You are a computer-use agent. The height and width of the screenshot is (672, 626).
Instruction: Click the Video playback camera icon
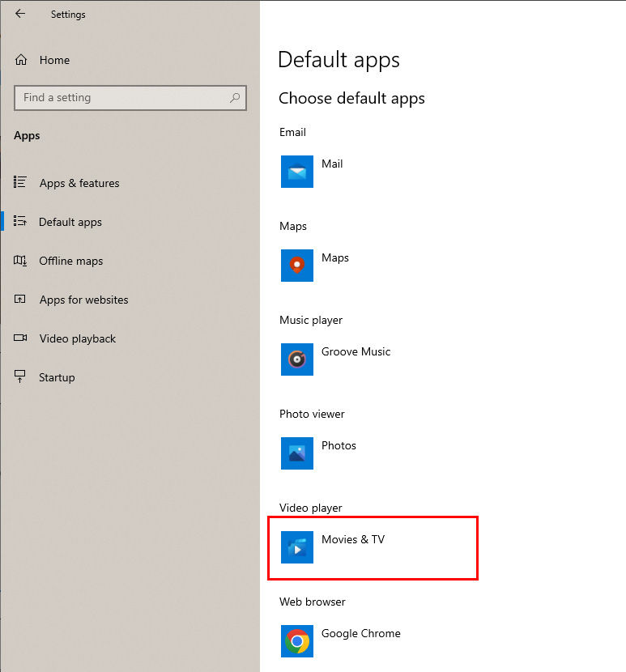[20, 338]
